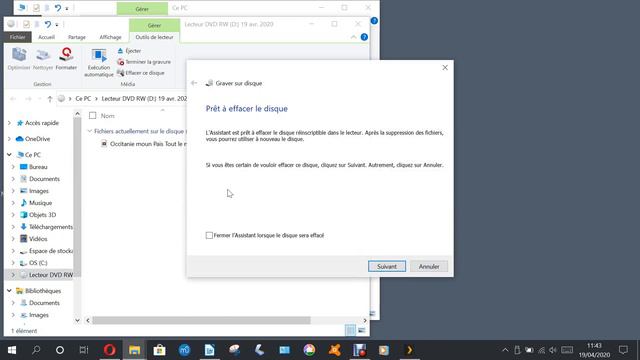Click the Optimiser drive tool icon
This screenshot has height=360, width=640.
tap(19, 59)
